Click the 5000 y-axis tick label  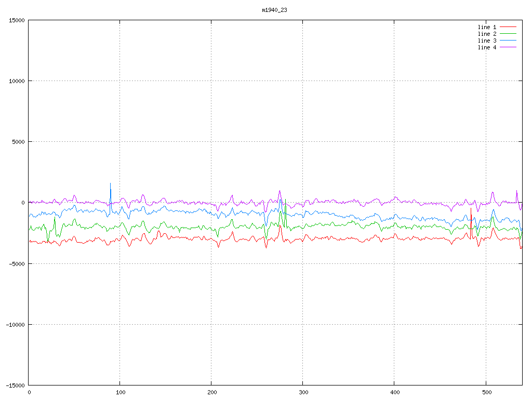(18, 142)
